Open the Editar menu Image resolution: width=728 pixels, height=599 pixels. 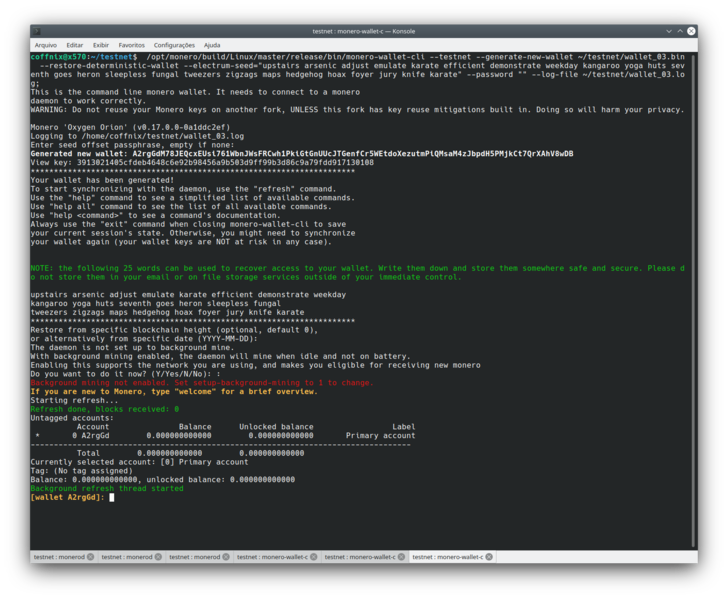(x=75, y=45)
